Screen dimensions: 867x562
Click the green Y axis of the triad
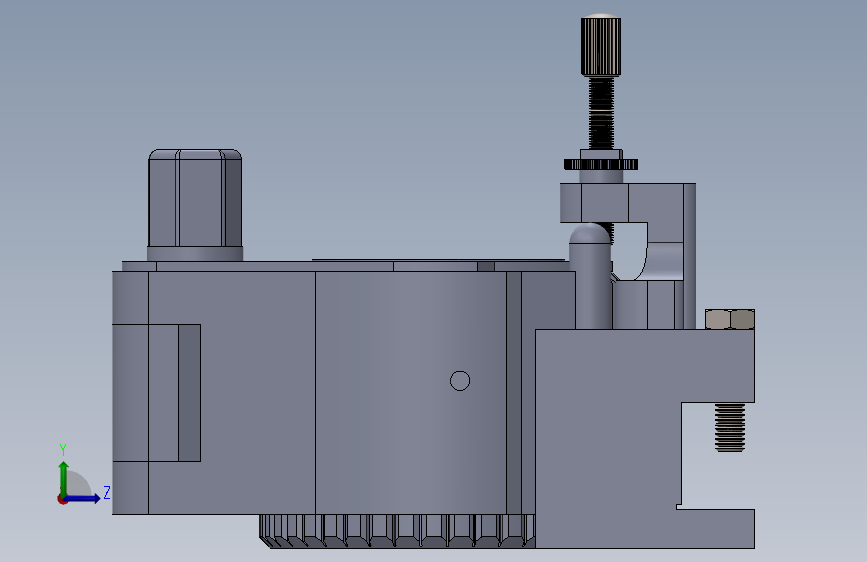(x=63, y=478)
